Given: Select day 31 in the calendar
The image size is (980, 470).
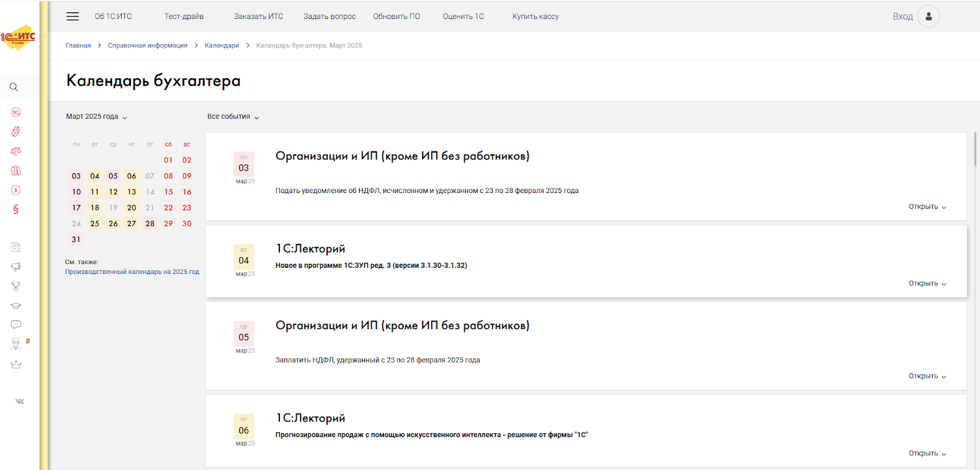Looking at the screenshot, I should pyautogui.click(x=76, y=240).
